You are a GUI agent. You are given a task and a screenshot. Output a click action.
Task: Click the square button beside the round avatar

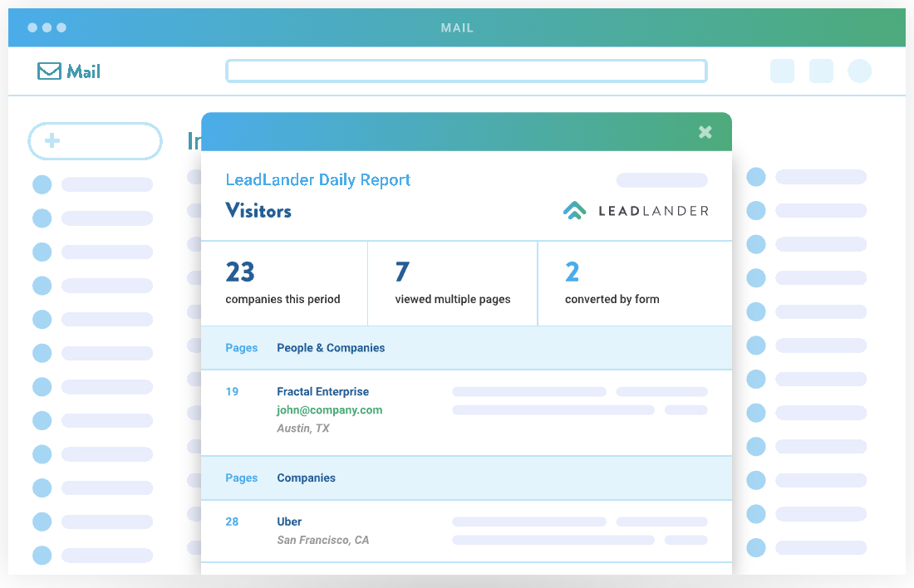click(x=821, y=71)
